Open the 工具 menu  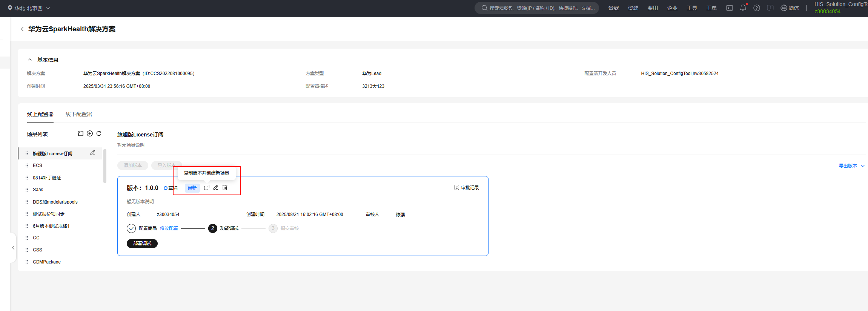[x=692, y=8]
